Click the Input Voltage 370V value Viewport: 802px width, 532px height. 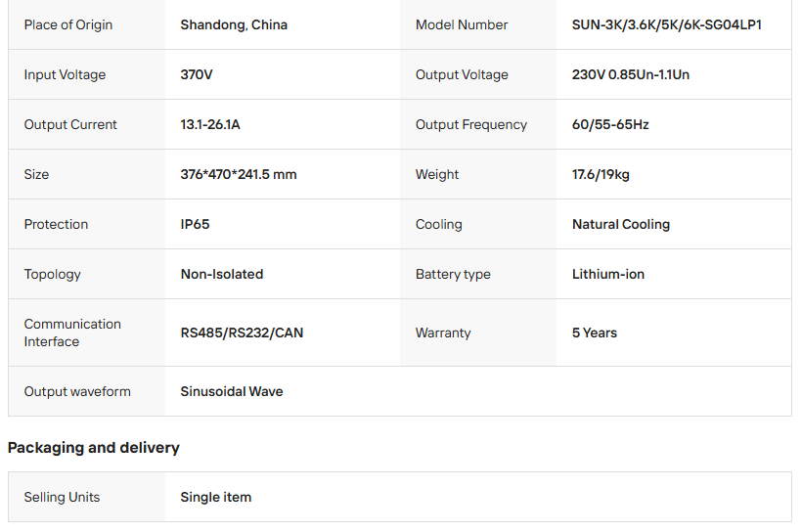197,74
